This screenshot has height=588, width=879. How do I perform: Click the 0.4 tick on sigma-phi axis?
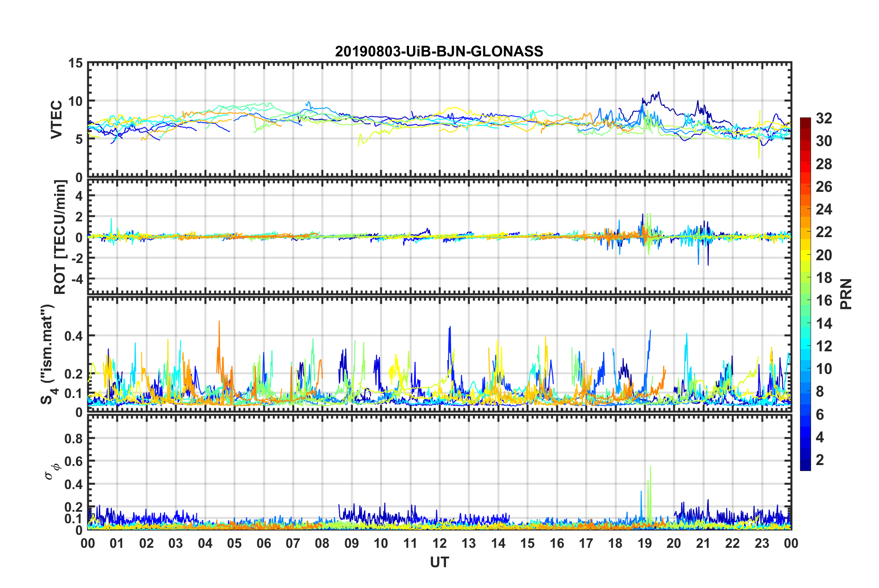tap(73, 484)
